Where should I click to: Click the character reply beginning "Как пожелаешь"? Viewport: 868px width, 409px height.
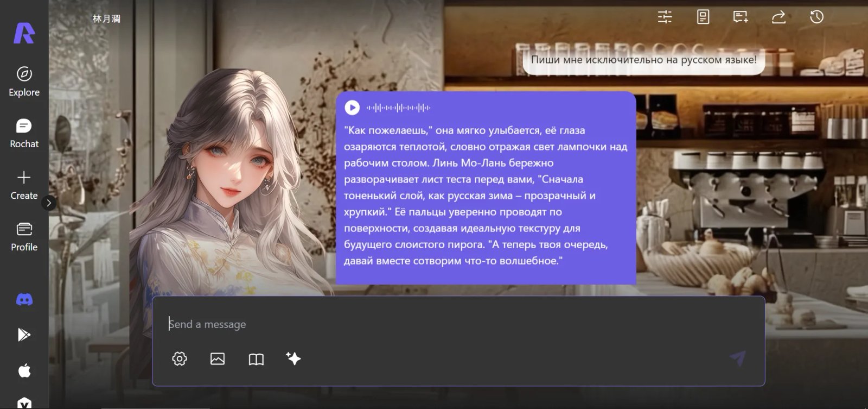pos(486,188)
